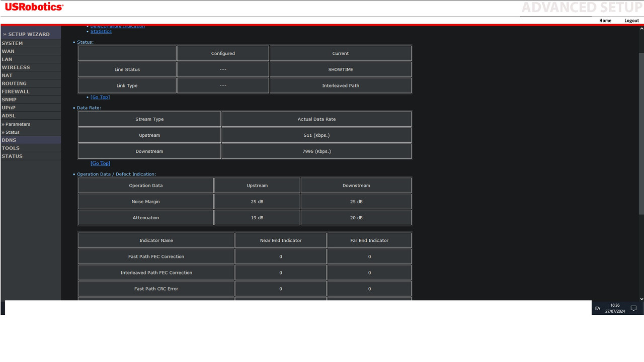
Task: Open the WAN settings section
Action: point(8,51)
